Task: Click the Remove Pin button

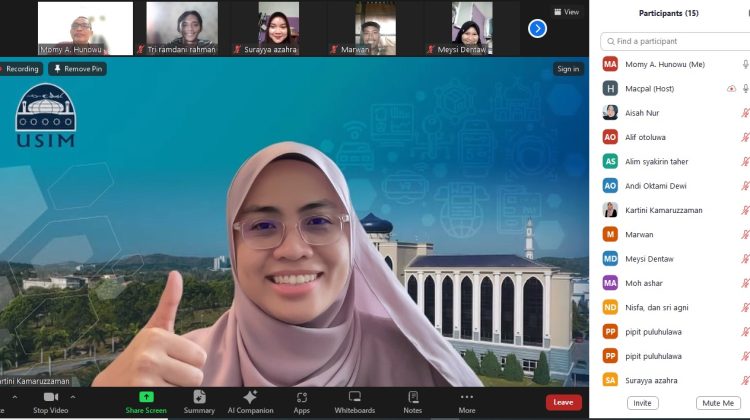Action: [x=78, y=69]
